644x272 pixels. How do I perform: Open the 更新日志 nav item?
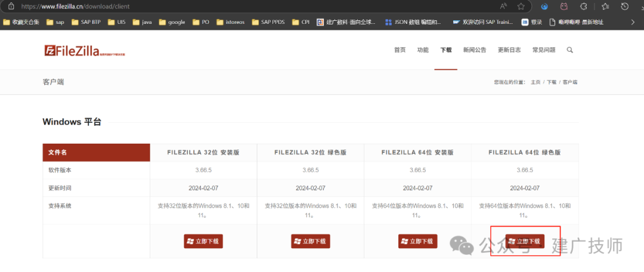coord(509,50)
